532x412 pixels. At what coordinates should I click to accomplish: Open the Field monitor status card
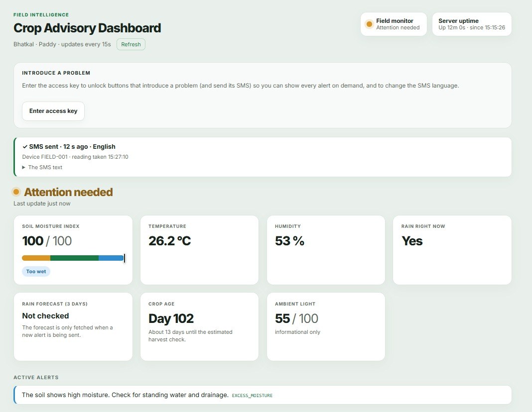(394, 24)
